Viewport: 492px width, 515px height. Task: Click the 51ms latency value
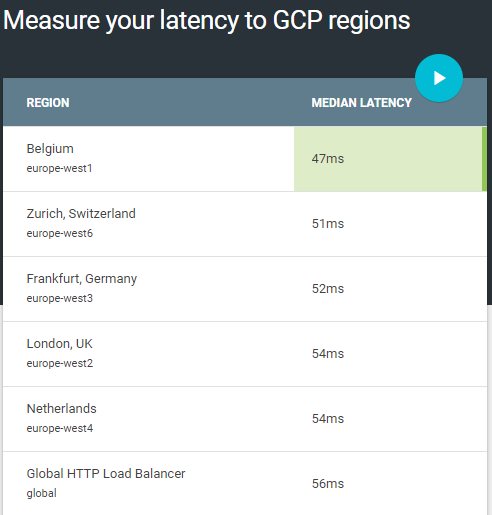(x=328, y=224)
